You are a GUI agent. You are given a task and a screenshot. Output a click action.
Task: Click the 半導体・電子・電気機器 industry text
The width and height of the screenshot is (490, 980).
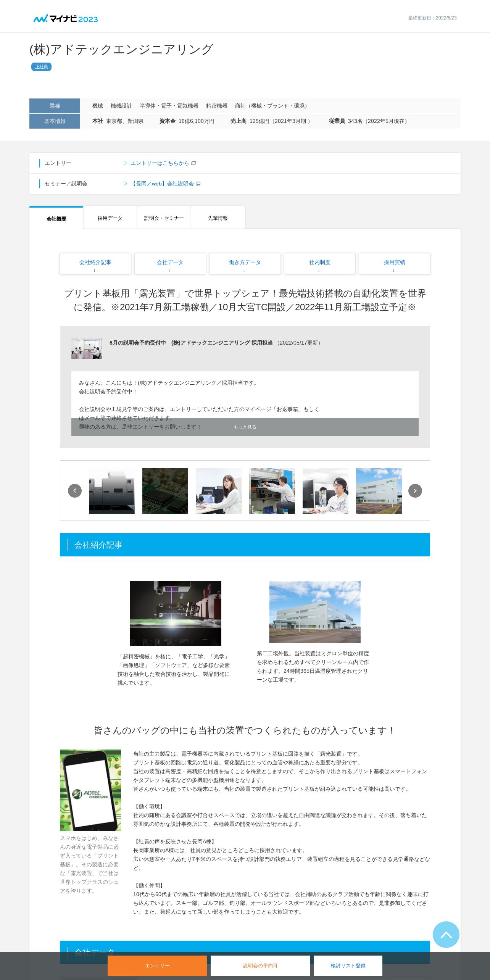coord(169,106)
